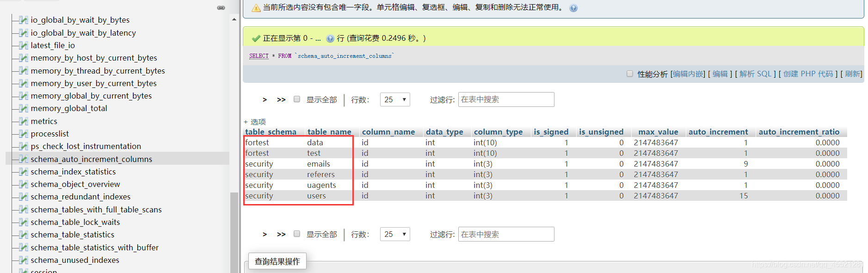Sort by table_name column header
This screenshot has height=273, width=868.
329,132
